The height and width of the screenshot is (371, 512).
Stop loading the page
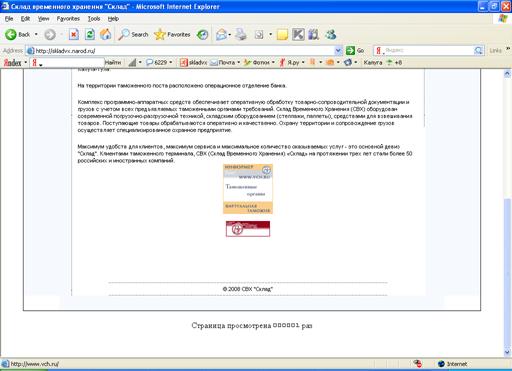click(x=74, y=34)
